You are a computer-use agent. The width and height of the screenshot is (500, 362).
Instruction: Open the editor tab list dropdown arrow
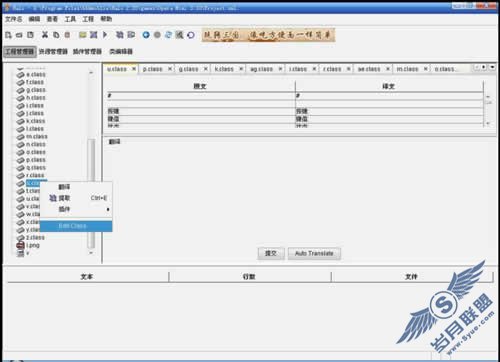click(x=492, y=67)
